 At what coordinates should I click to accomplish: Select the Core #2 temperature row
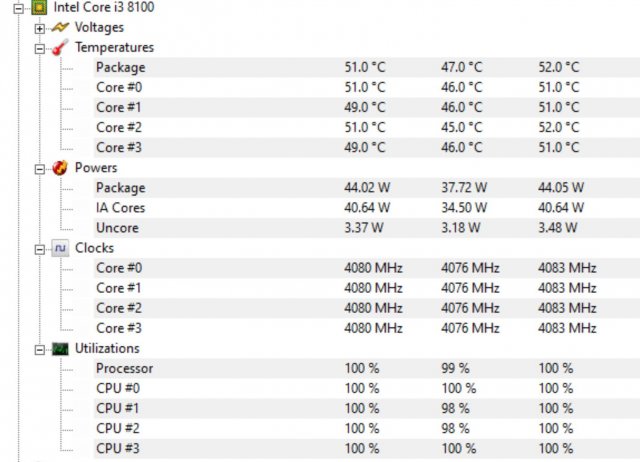click(120, 127)
